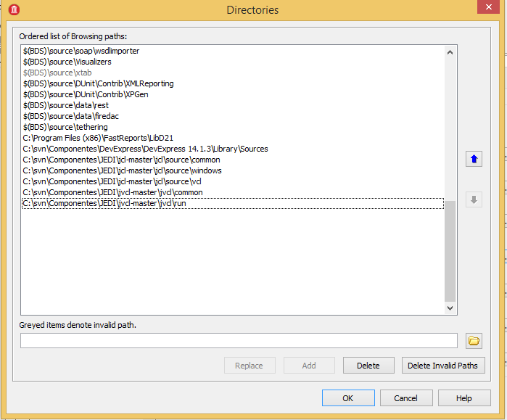Browse for folder with the folder icon
The width and height of the screenshot is (507, 420).
click(474, 341)
